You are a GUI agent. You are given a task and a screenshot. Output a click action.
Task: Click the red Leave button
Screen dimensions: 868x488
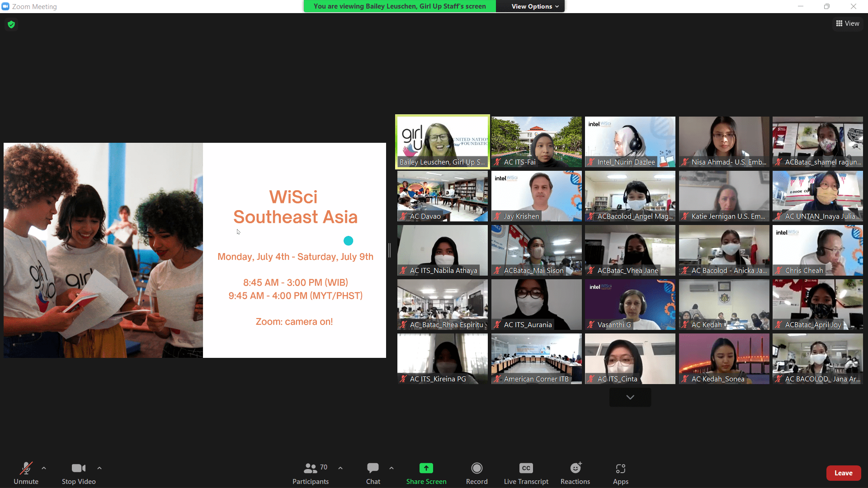click(843, 473)
